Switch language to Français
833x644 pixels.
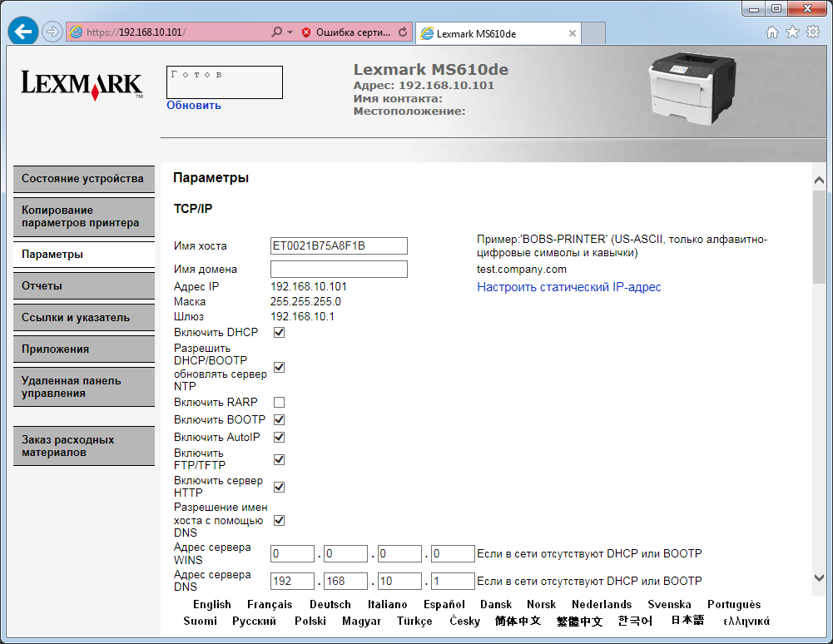[270, 605]
